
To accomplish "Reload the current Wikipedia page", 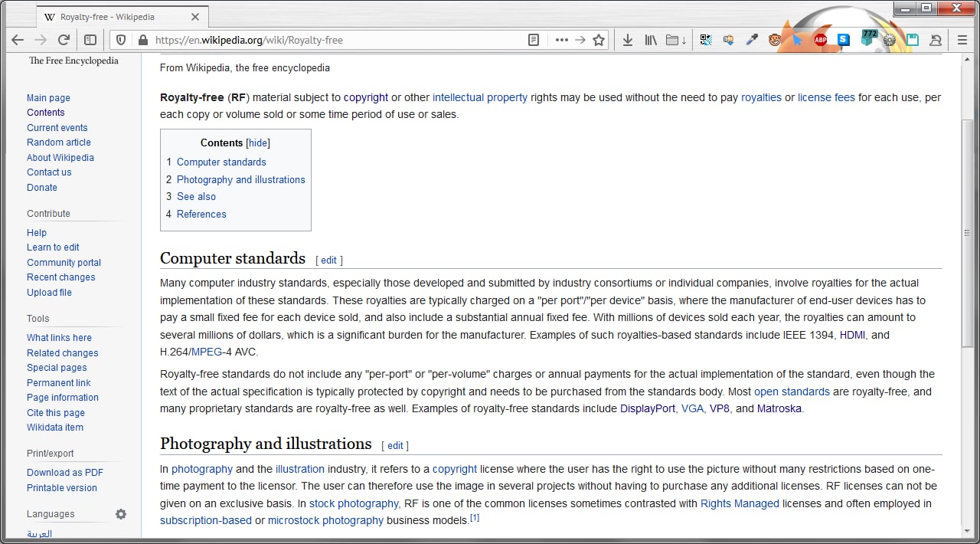I will tap(64, 40).
